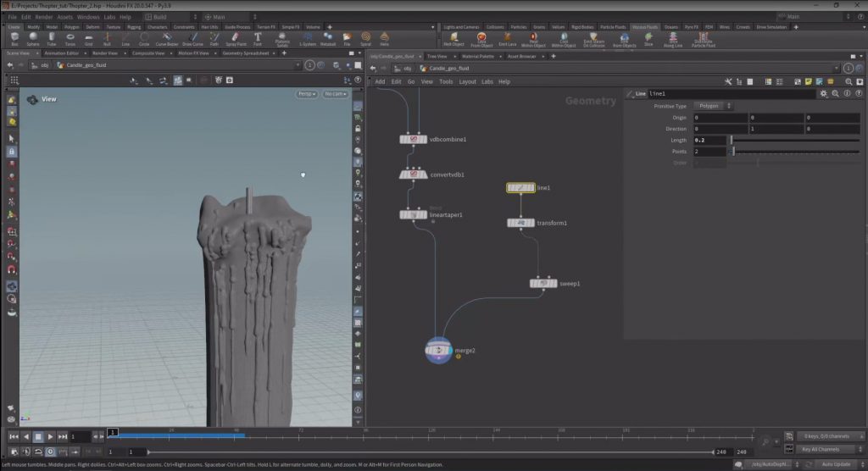Open the File menu

pyautogui.click(x=12, y=17)
